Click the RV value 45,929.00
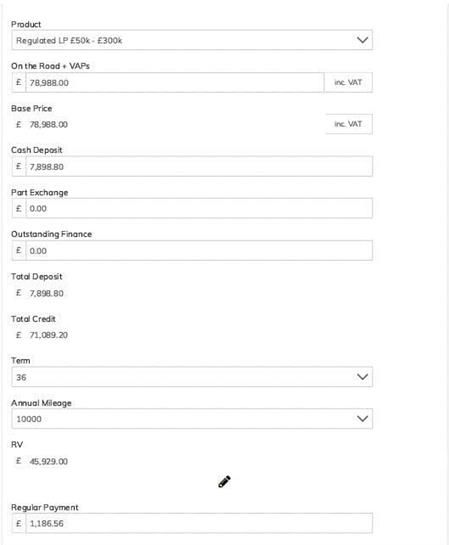The height and width of the screenshot is (545, 449). click(49, 462)
